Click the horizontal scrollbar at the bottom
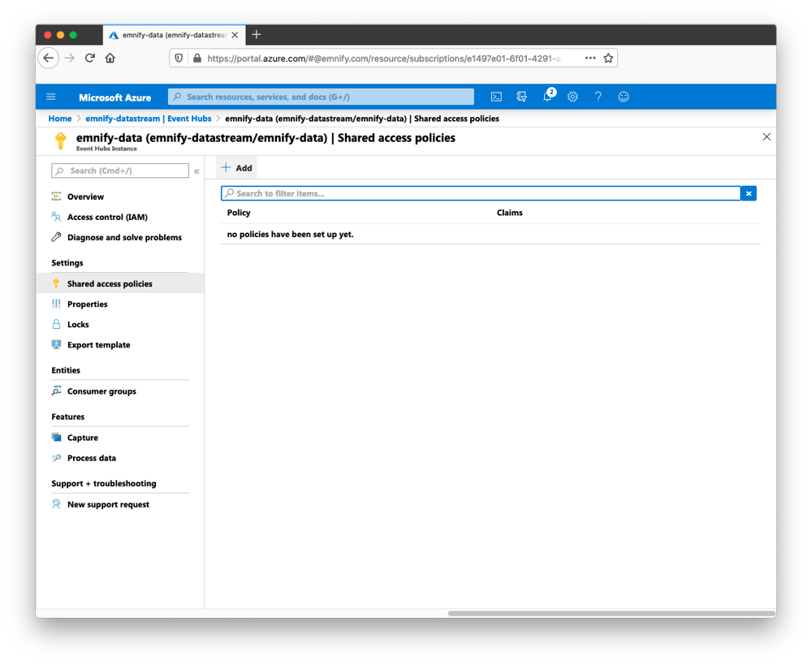Screen dimensions: 812x665 click(x=611, y=613)
